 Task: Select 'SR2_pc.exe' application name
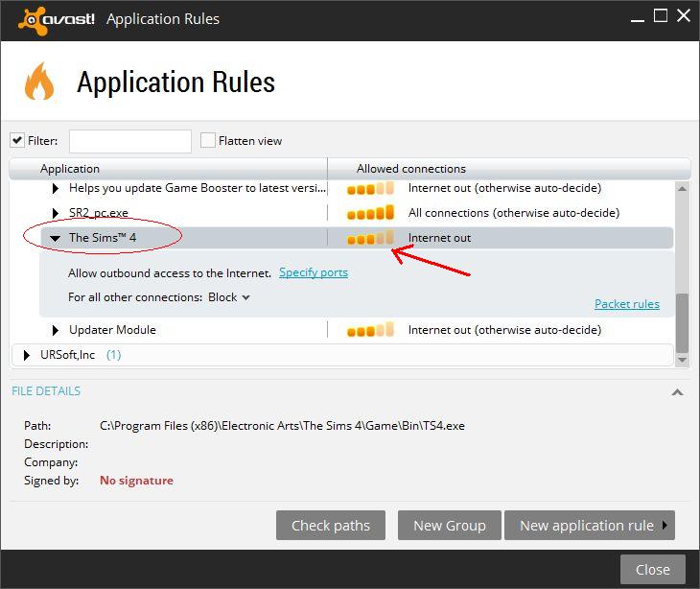[x=99, y=213]
